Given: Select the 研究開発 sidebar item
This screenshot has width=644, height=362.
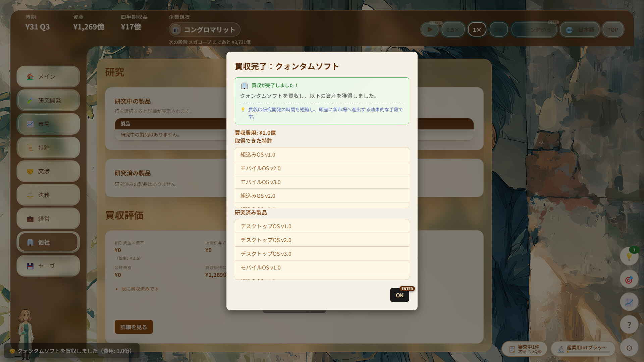Looking at the screenshot, I should click(x=48, y=100).
